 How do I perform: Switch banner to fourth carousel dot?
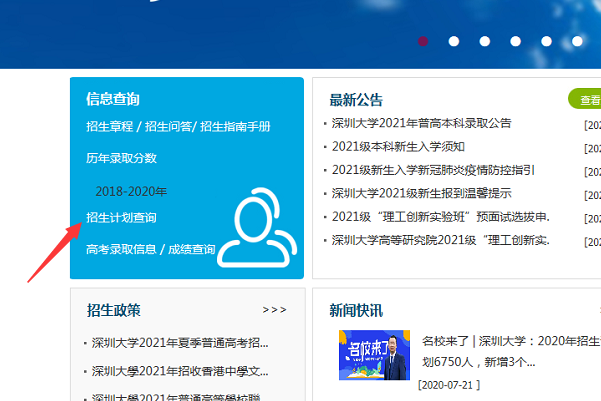516,41
